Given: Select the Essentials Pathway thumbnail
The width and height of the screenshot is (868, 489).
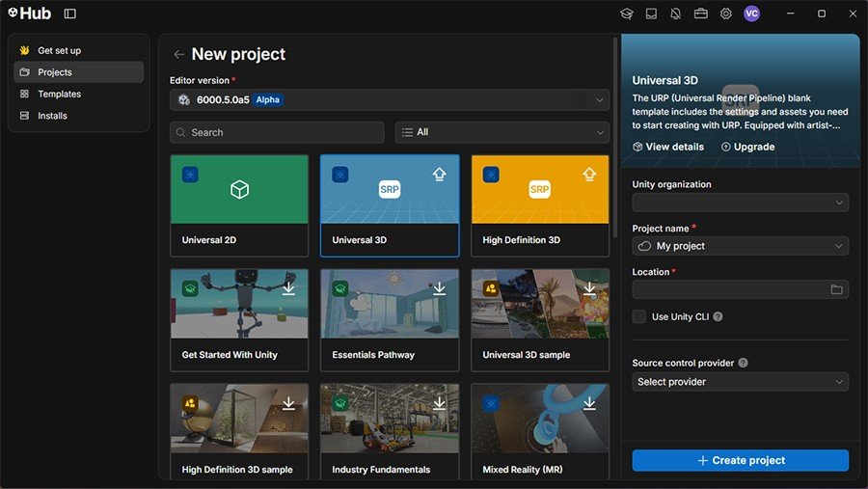Looking at the screenshot, I should click(390, 304).
